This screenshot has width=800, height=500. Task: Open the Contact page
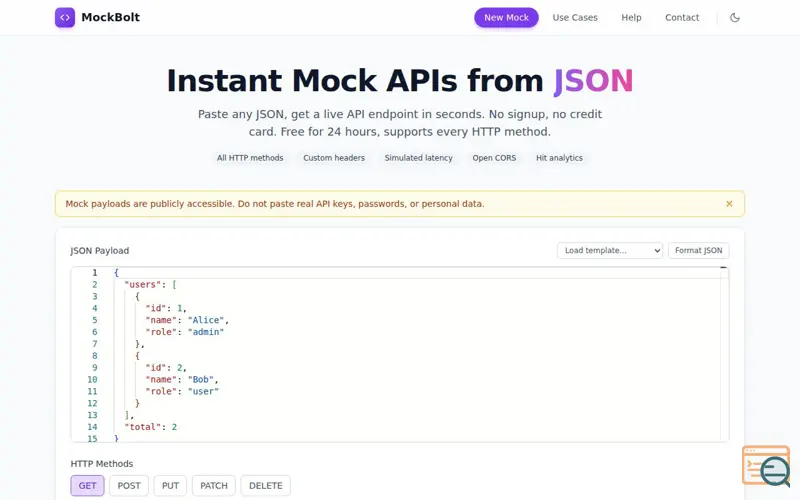[x=682, y=17]
